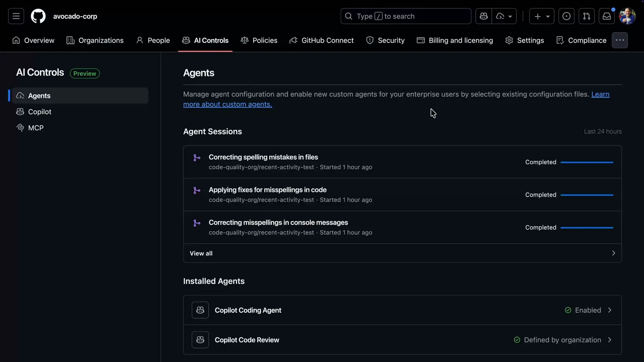This screenshot has height=362, width=644.
Task: Click the Agents cloud icon in sidebar
Action: 20,96
